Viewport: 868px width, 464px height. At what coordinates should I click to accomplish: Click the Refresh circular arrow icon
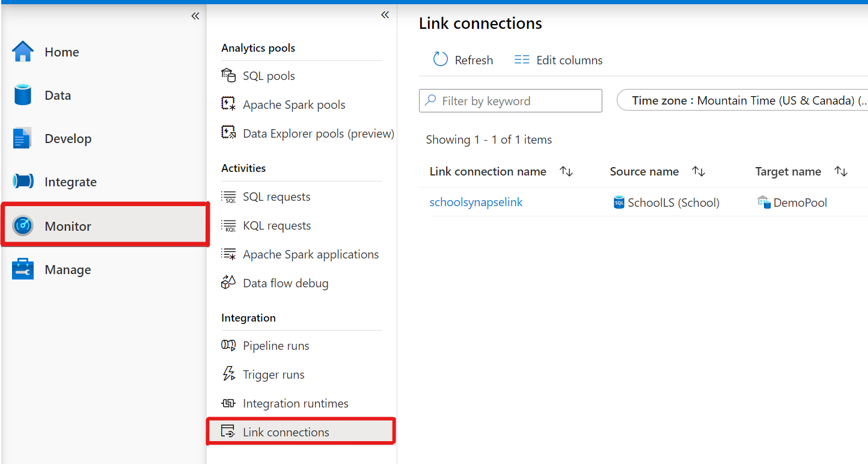pyautogui.click(x=441, y=60)
